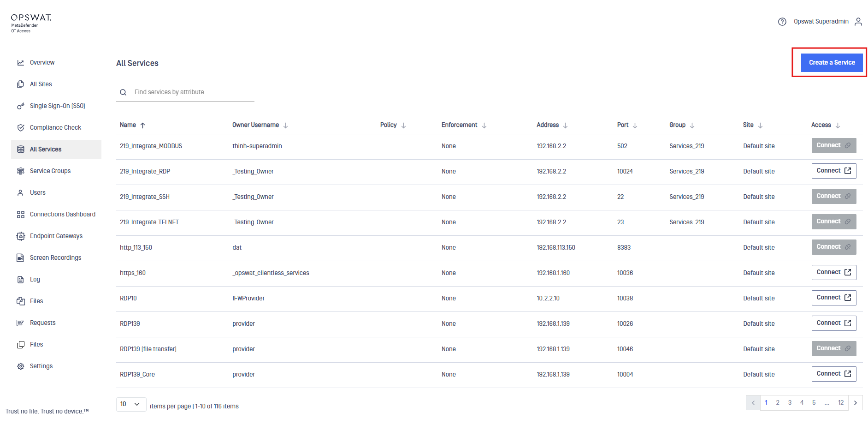
Task: Sort table by Owner Username
Action: coord(285,126)
